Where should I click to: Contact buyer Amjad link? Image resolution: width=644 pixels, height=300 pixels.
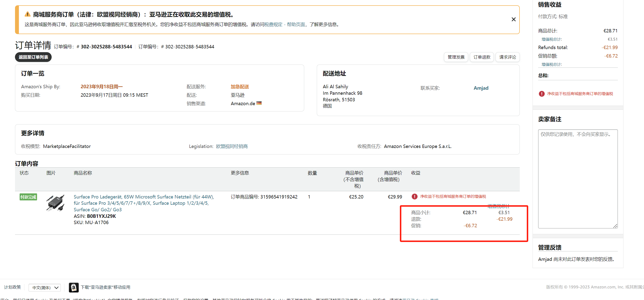481,88
